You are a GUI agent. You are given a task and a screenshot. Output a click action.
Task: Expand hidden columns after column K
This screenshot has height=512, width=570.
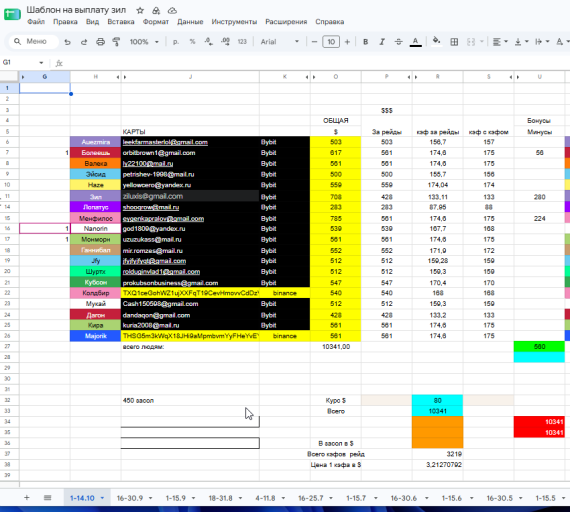tap(307, 77)
